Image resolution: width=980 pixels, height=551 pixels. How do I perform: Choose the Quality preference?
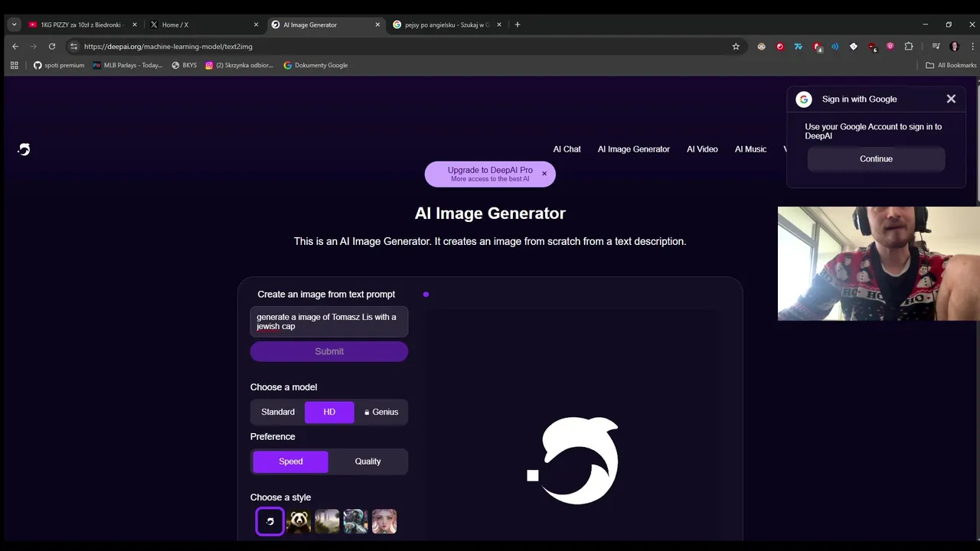[367, 461]
